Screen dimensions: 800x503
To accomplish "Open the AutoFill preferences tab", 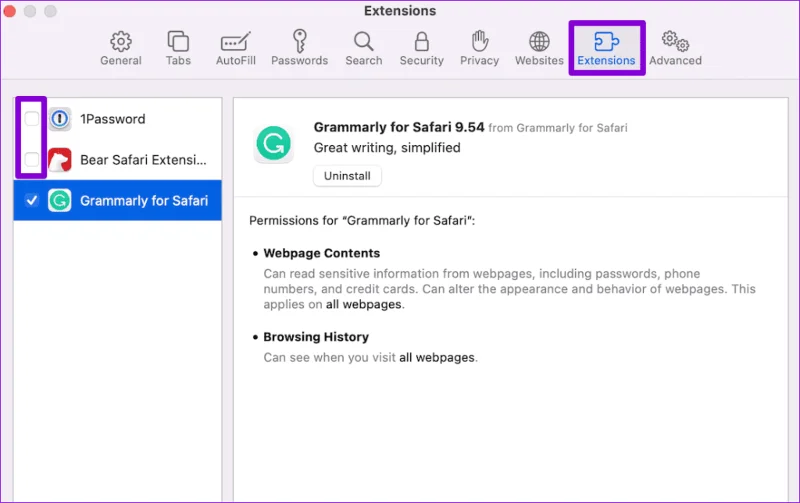I will 235,48.
